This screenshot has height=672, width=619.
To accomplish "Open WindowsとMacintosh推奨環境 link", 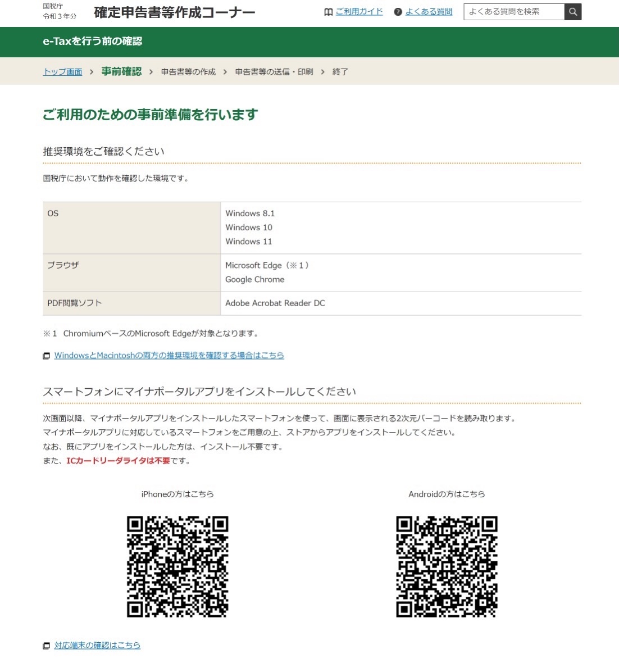I will pos(169,355).
